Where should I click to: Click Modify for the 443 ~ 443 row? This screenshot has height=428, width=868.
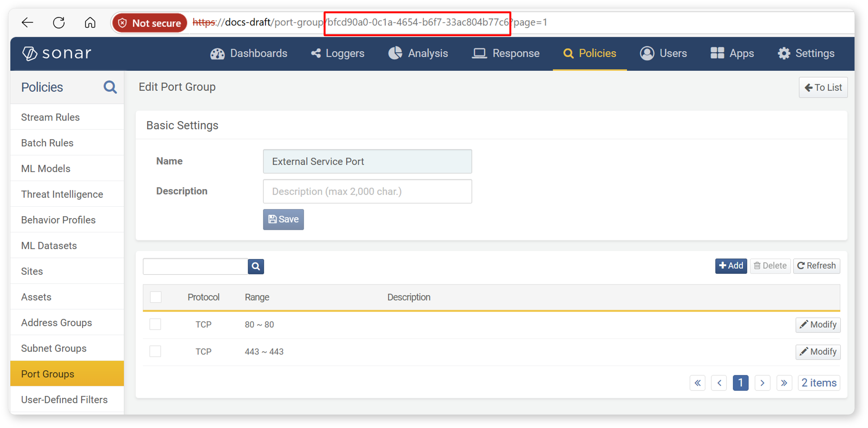[818, 352]
